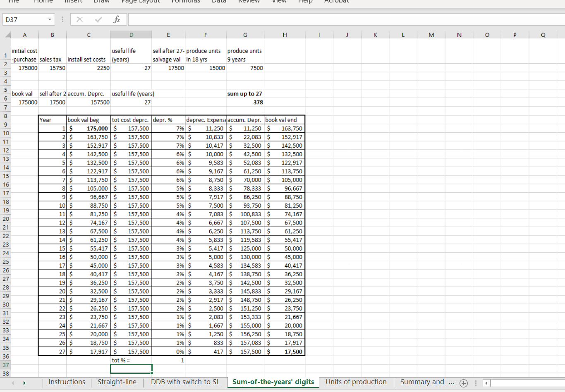
Task: Click the bold value 378
Action: click(x=245, y=102)
